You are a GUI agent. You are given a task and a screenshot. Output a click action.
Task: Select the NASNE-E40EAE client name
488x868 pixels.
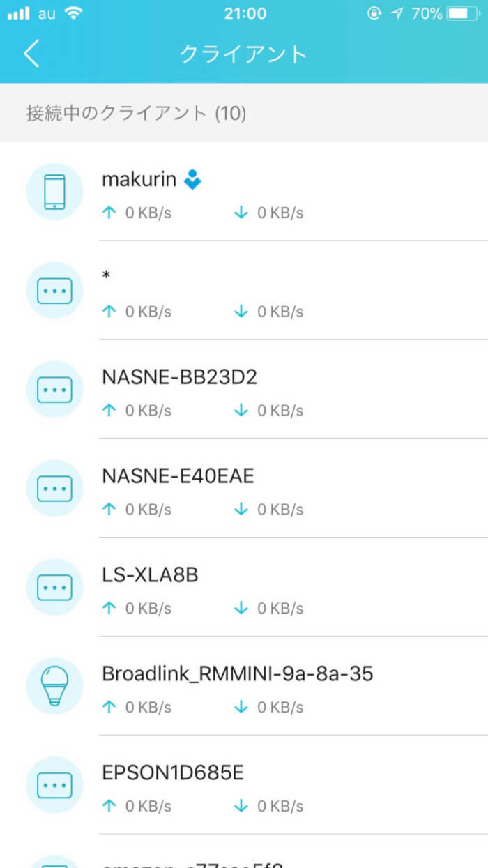click(x=178, y=476)
